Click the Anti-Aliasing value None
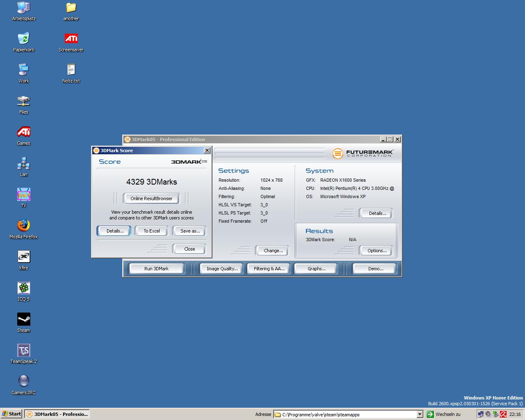The image size is (525, 420). pyautogui.click(x=266, y=188)
